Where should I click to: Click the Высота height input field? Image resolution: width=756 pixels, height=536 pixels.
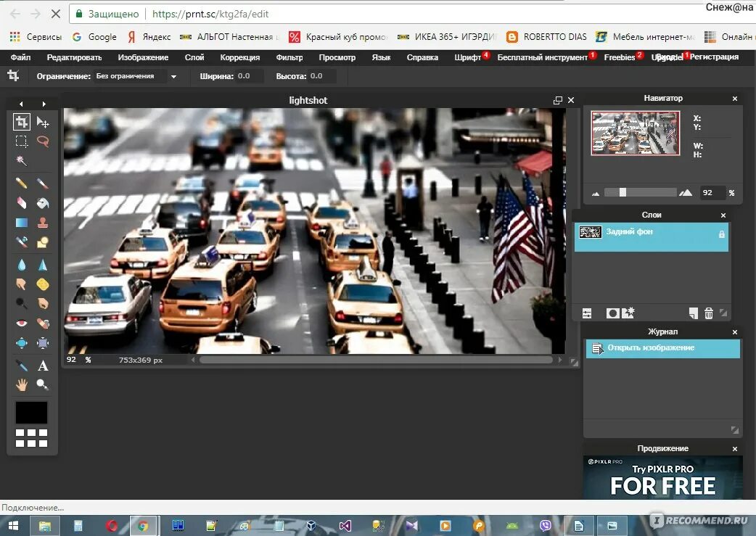pyautogui.click(x=322, y=76)
